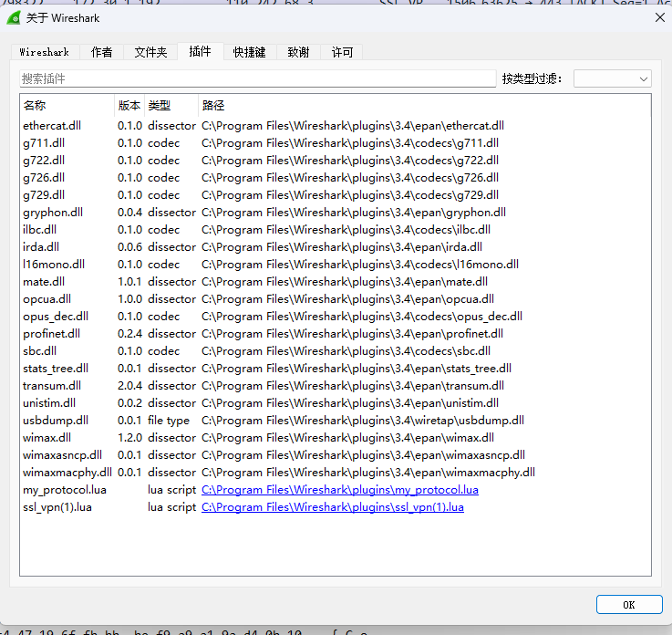
Task: Open the 快捷键 tab
Action: coord(250,52)
